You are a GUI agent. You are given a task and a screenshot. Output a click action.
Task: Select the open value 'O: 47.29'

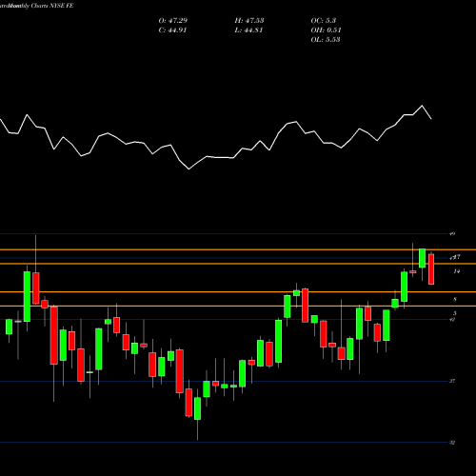(x=173, y=21)
